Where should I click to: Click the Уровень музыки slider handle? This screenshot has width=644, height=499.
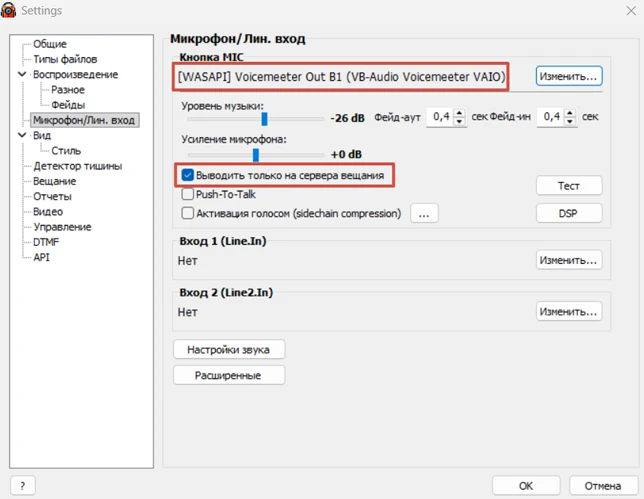click(x=264, y=119)
